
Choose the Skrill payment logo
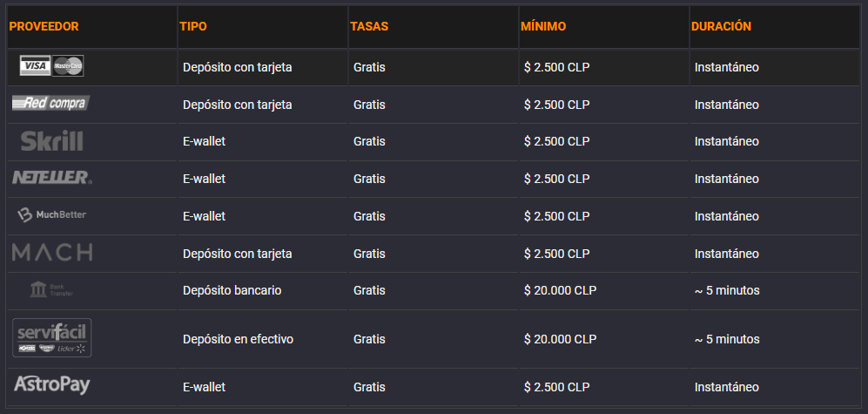(x=51, y=141)
